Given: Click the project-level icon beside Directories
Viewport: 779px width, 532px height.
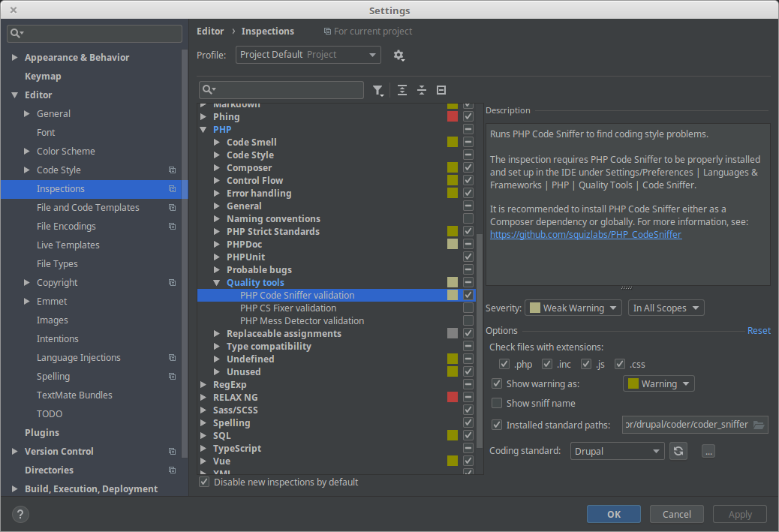Looking at the screenshot, I should click(x=172, y=470).
